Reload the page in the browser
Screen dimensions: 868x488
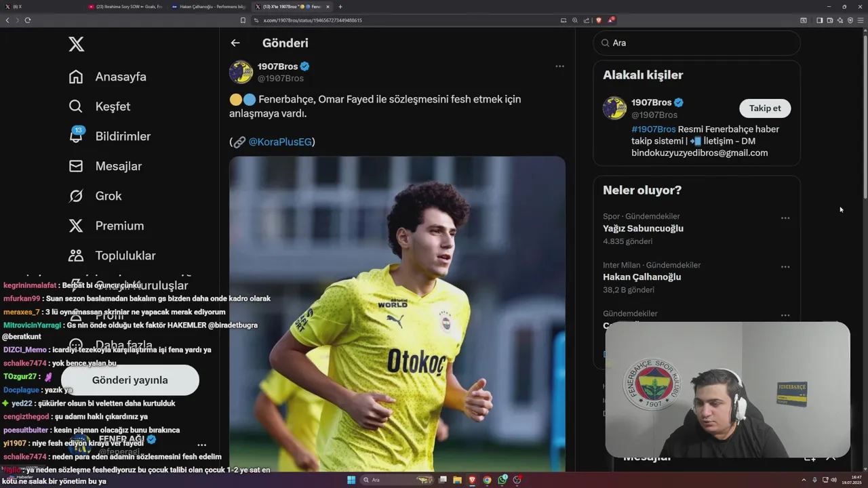(28, 20)
